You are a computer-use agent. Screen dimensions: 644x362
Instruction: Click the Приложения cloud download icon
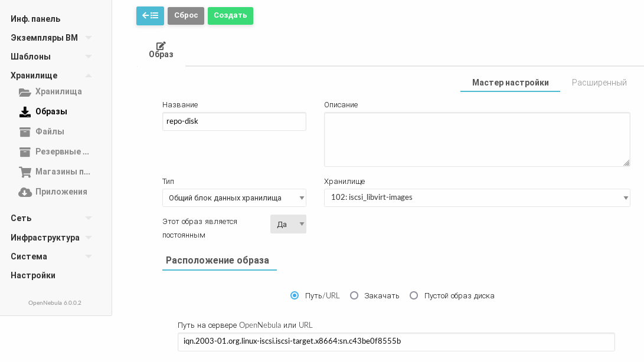tap(25, 192)
